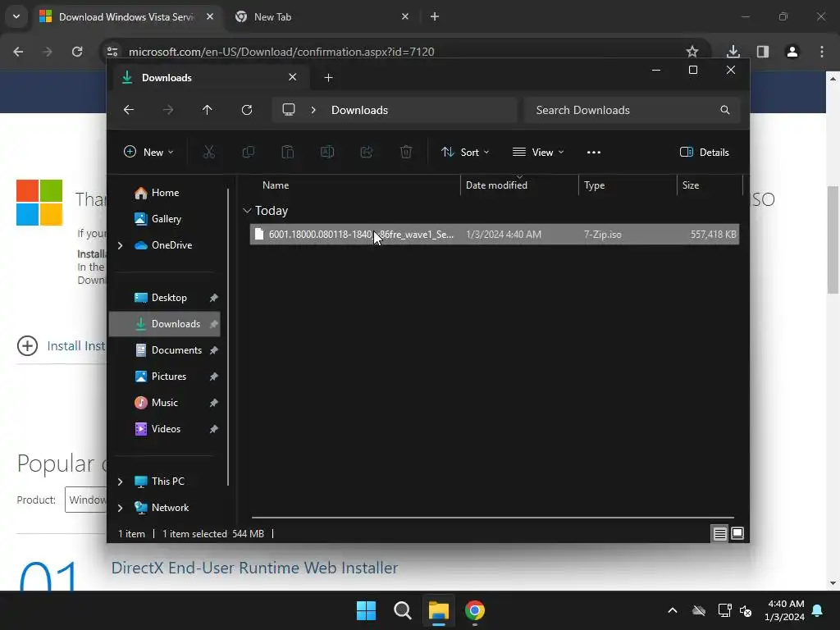Close the New Tab in Chrome

[405, 16]
